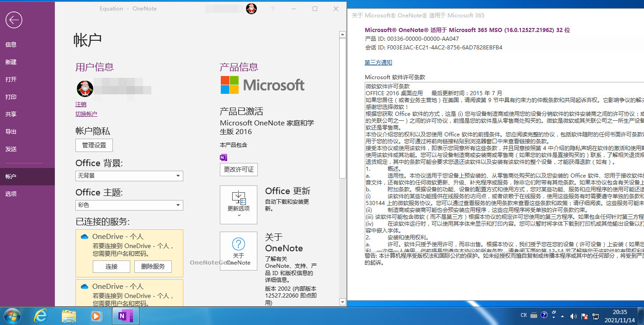644x325 pixels.
Task: Click the 产品 ID text in About window
Action: [412, 39]
